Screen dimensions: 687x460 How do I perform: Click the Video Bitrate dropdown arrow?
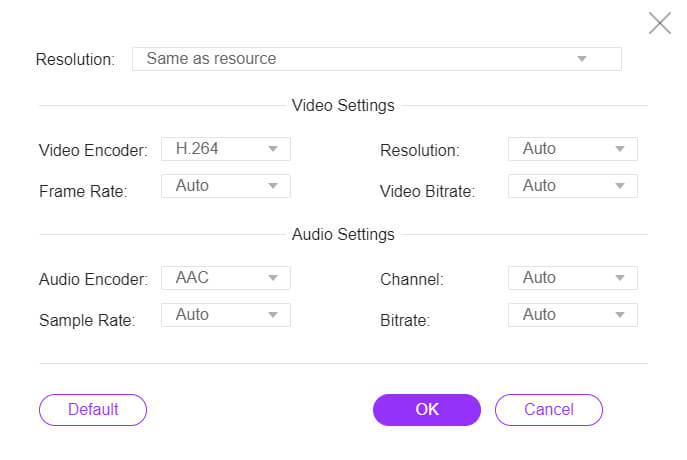pos(620,186)
